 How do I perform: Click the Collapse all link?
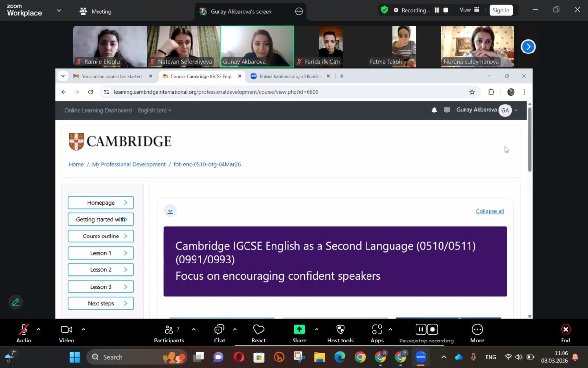(x=490, y=211)
